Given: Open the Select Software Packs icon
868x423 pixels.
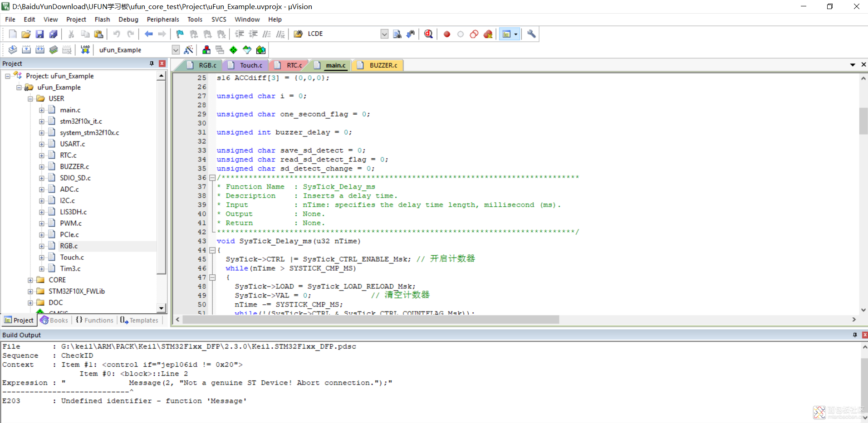Looking at the screenshot, I should (x=247, y=50).
